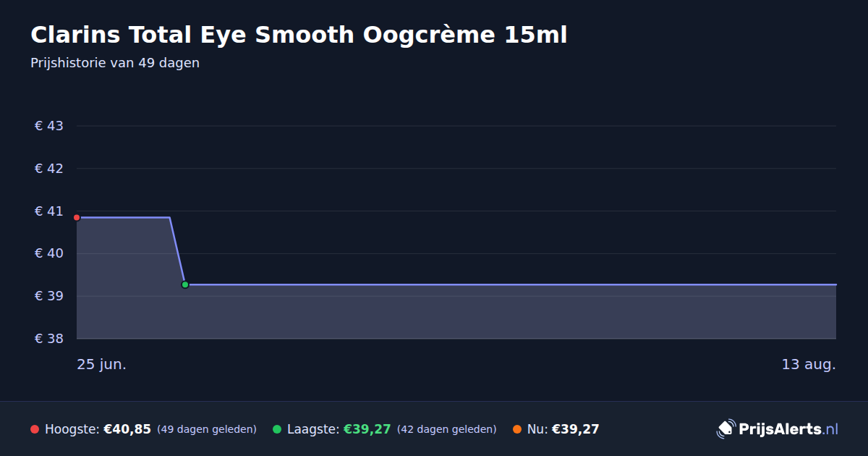Click the Clarins Total Eye Smooth title
Image resolution: width=868 pixels, height=456 pixels.
pos(299,35)
